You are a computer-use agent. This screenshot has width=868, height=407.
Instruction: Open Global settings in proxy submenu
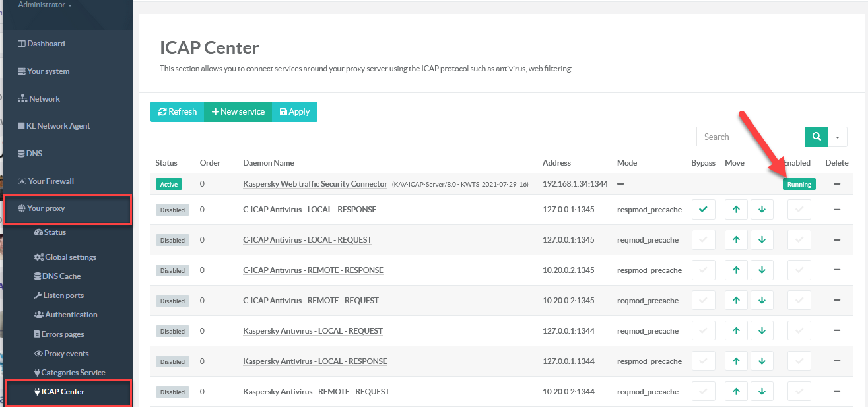70,257
